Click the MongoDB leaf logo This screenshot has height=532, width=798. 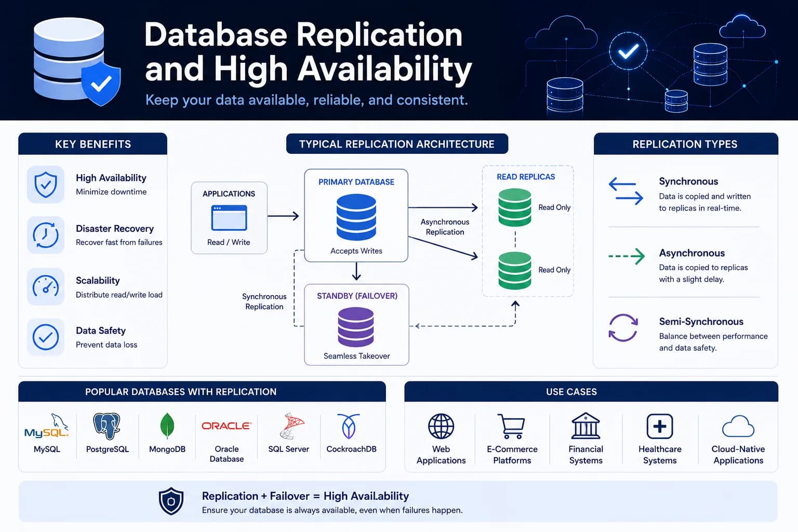167,427
